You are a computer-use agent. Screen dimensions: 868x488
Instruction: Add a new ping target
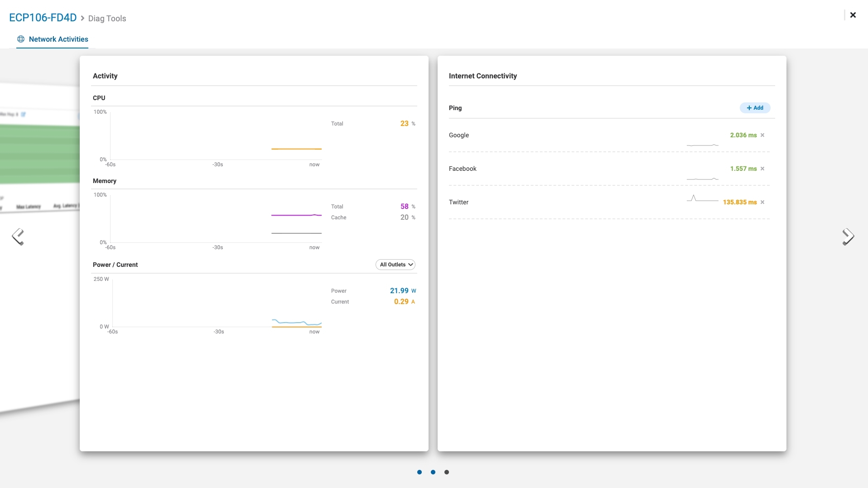click(x=755, y=108)
